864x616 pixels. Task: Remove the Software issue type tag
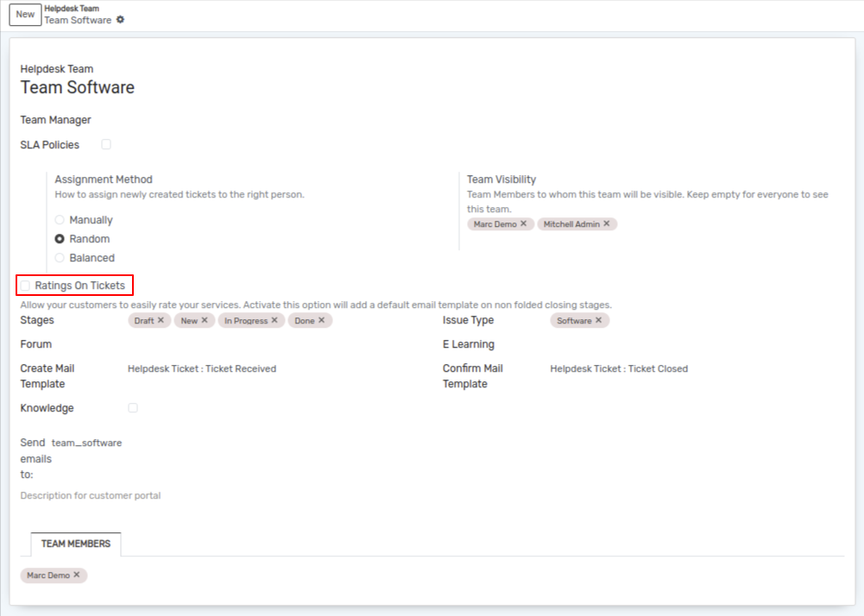(x=599, y=320)
